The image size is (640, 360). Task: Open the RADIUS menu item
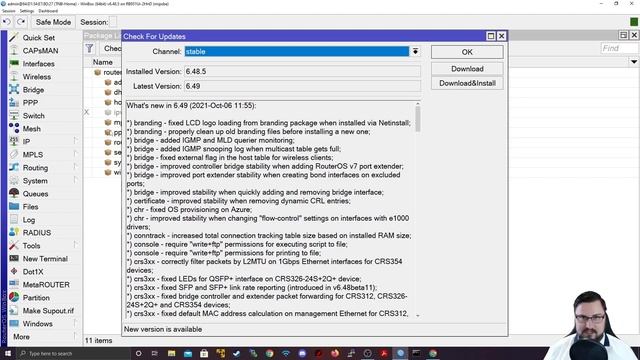[37, 233]
